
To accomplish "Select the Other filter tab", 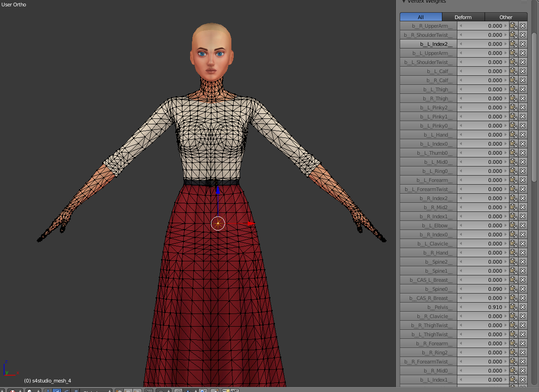I will (505, 17).
